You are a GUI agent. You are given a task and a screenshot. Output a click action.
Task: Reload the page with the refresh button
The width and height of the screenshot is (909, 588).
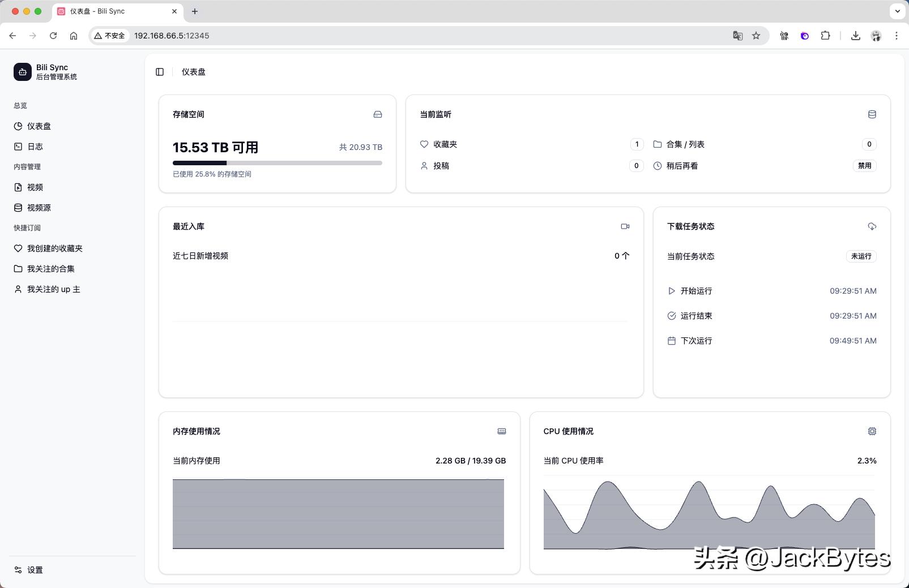(x=53, y=36)
